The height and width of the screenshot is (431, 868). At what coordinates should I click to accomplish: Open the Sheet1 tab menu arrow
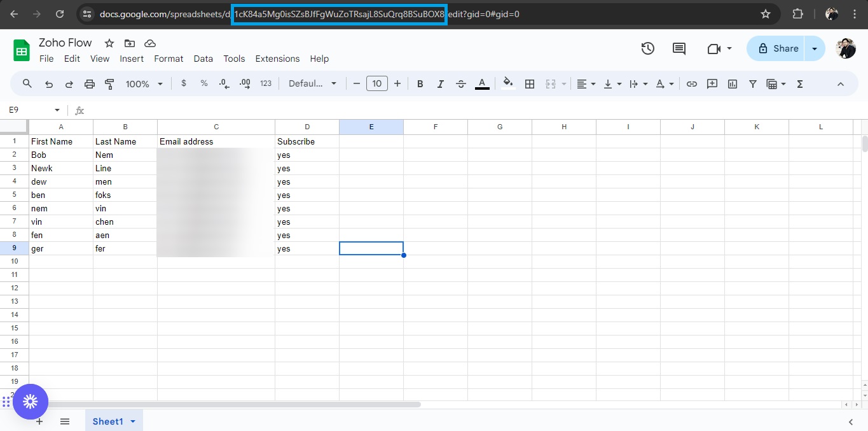tap(133, 421)
